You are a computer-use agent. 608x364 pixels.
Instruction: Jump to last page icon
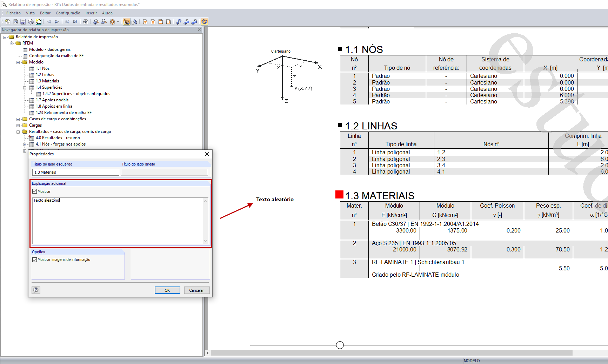pyautogui.click(x=75, y=22)
